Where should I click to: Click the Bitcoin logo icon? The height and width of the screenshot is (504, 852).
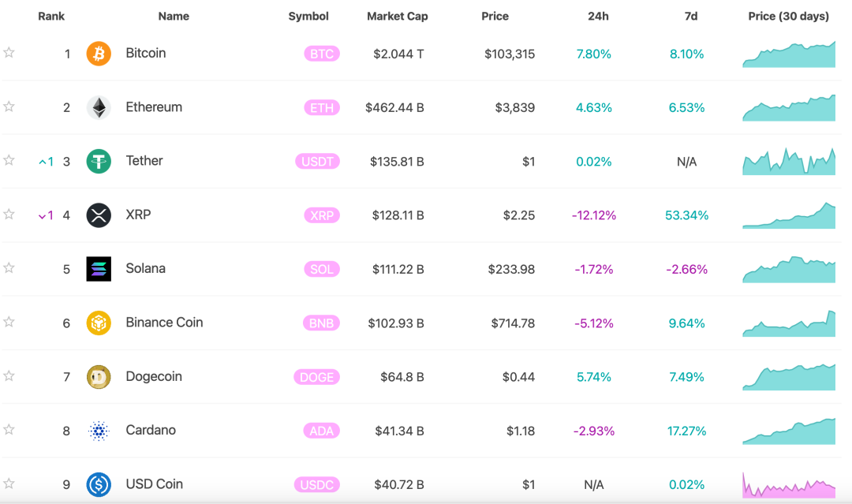pos(99,54)
